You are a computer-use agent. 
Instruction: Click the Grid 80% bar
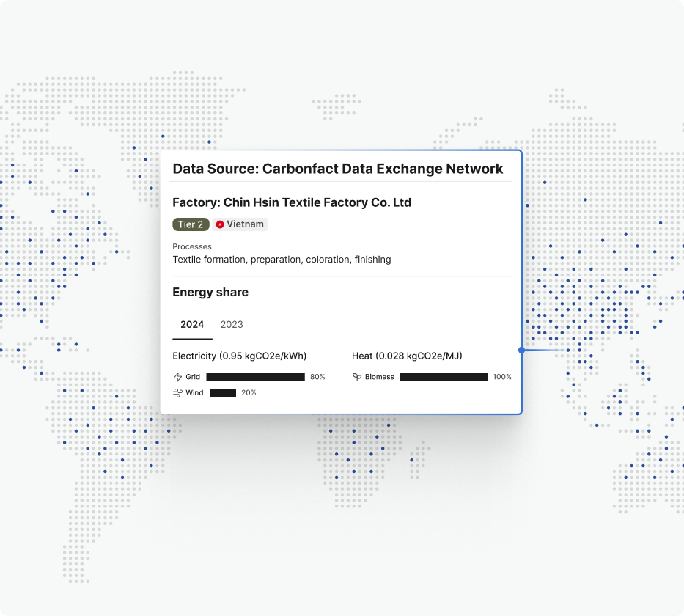tap(256, 377)
